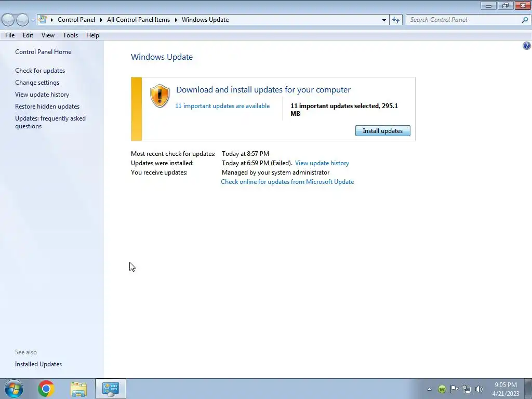This screenshot has height=399, width=532.
Task: Click 'Managed by your system administrator' text
Action: [275, 172]
